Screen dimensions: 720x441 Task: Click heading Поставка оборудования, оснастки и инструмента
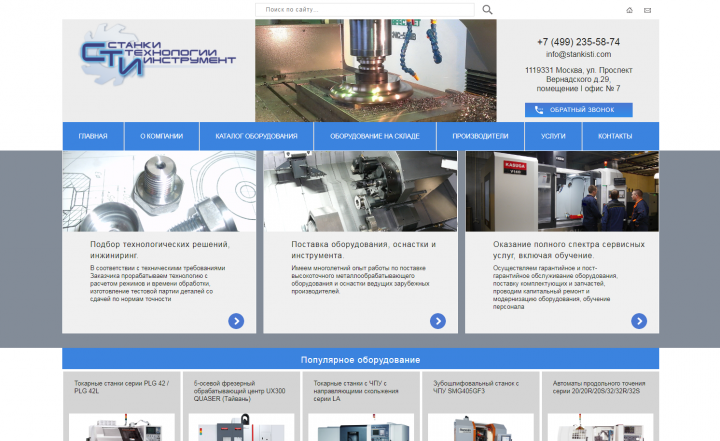pos(364,250)
